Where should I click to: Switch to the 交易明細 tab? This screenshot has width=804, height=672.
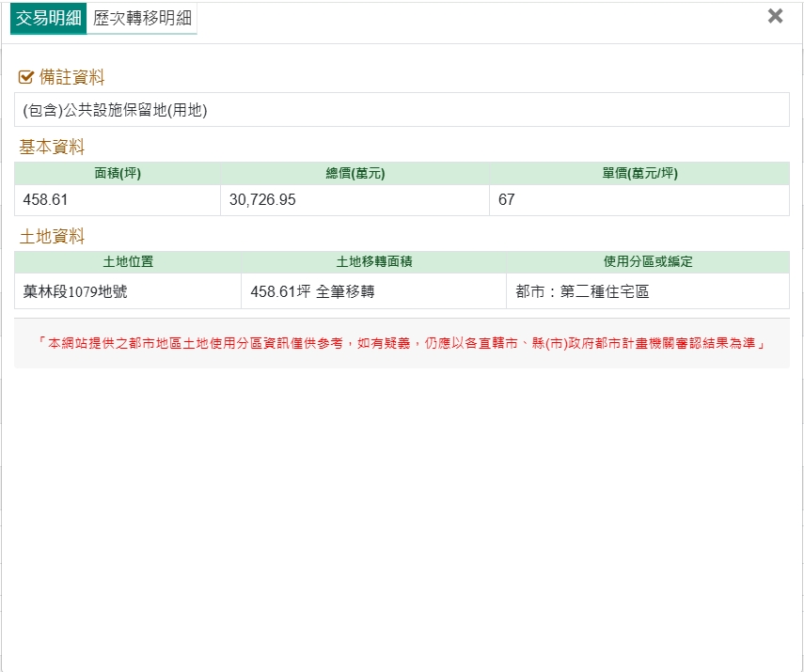48,19
